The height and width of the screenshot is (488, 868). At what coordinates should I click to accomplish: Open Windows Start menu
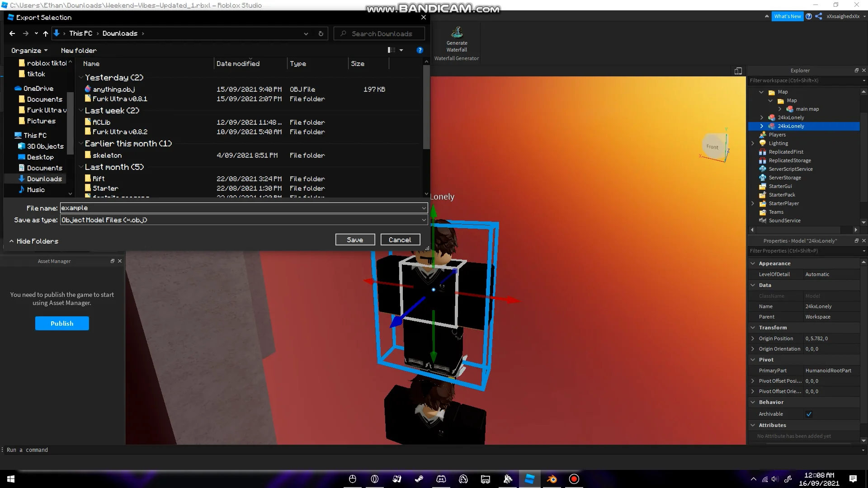coord(11,479)
